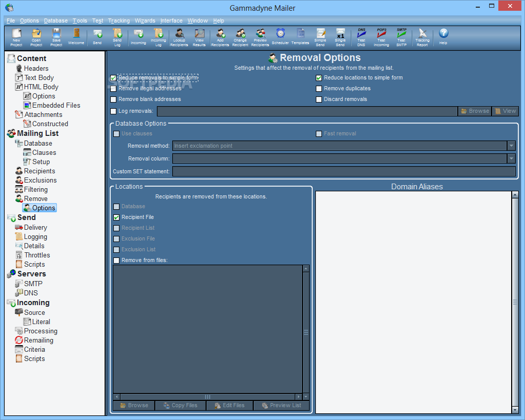Image resolution: width=525 pixels, height=420 pixels.
Task: Open the Scheduler clock icon
Action: (x=280, y=36)
